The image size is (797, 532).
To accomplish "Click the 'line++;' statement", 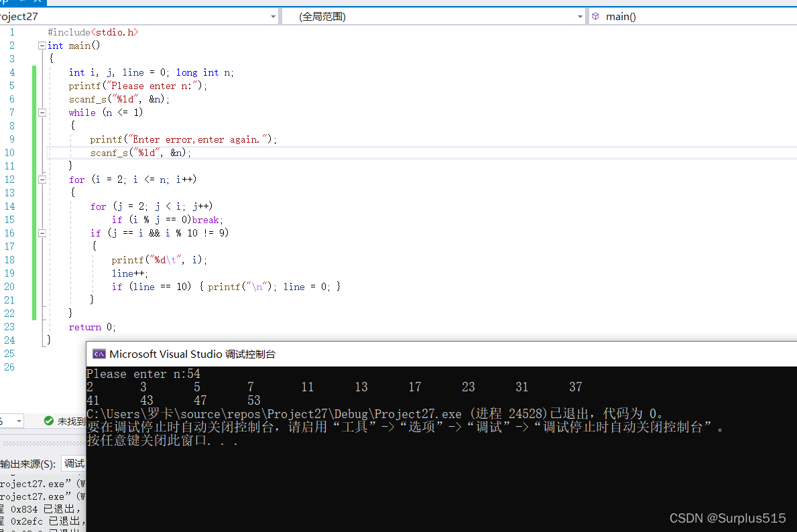I will pyautogui.click(x=129, y=273).
